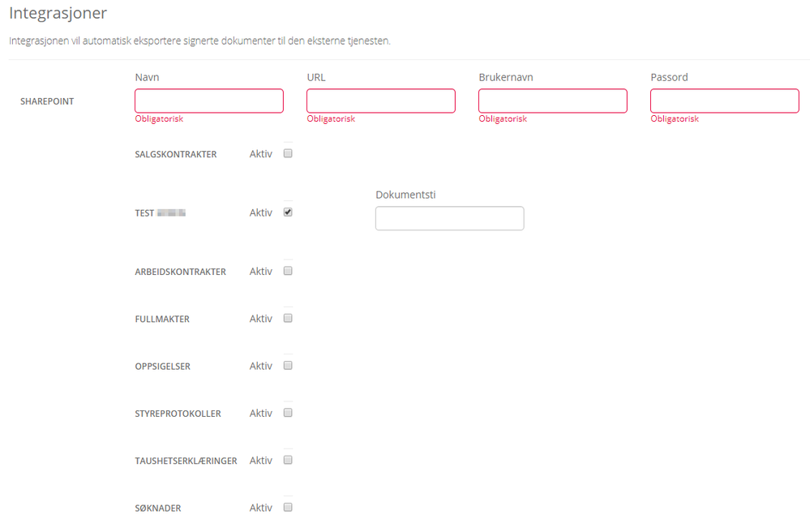Select the Brukernavn input field
This screenshot has width=810, height=532.
coord(553,101)
